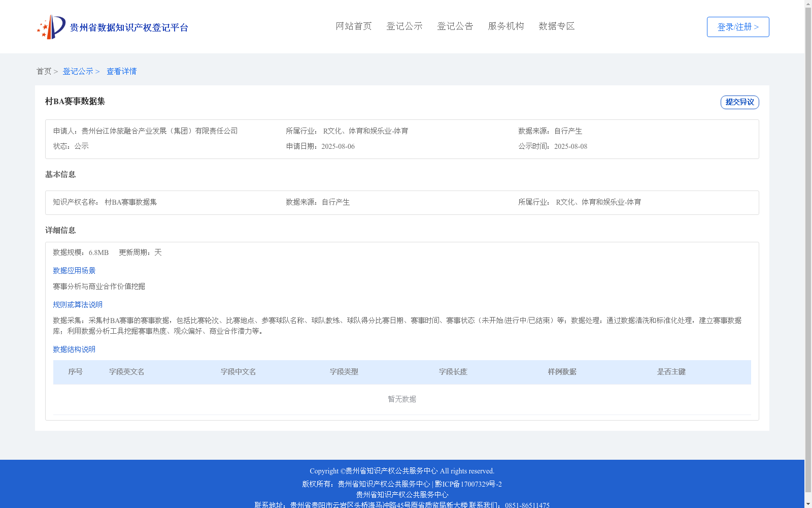Open the 数据结构说明 section link
Viewport: 812px width, 508px height.
pyautogui.click(x=74, y=349)
